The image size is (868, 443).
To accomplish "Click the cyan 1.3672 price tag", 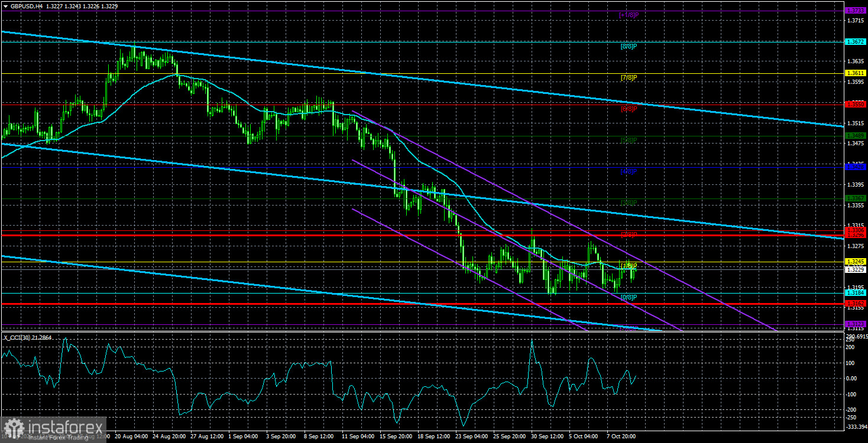I will coord(856,42).
